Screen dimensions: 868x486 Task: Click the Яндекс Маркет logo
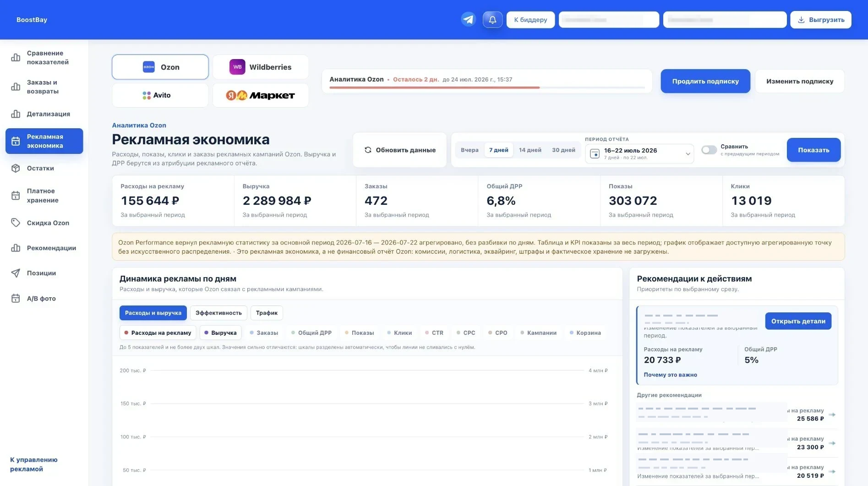pyautogui.click(x=260, y=95)
